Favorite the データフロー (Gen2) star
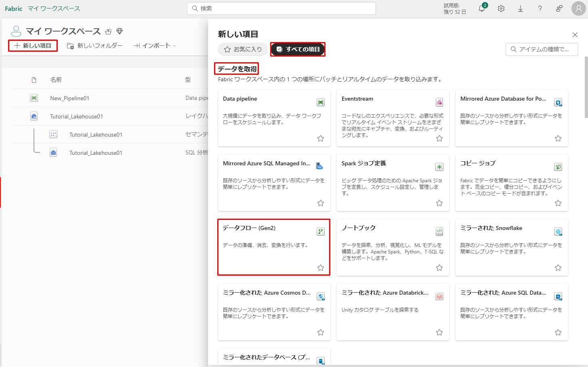The image size is (588, 367). 321,268
